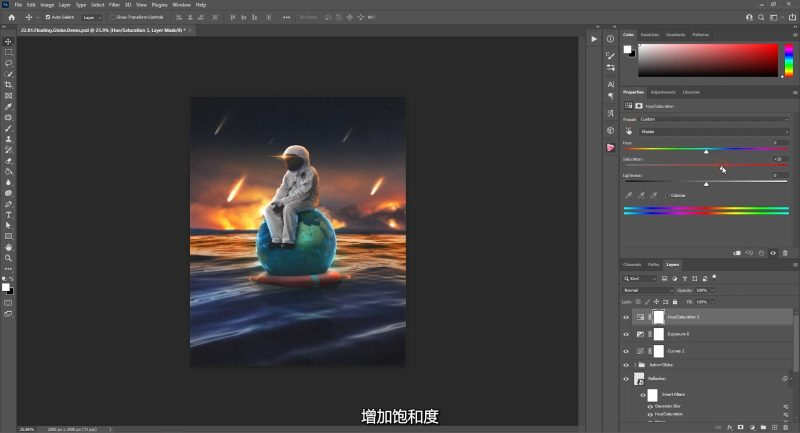Clip adjustment to layer button in Properties

tap(737, 253)
